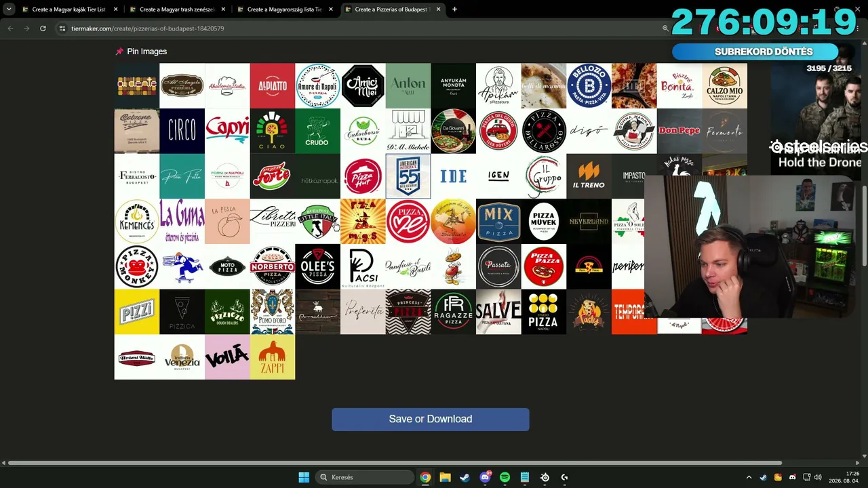Click the Discord icon in the system tray
The height and width of the screenshot is (488, 868).
[x=792, y=477]
